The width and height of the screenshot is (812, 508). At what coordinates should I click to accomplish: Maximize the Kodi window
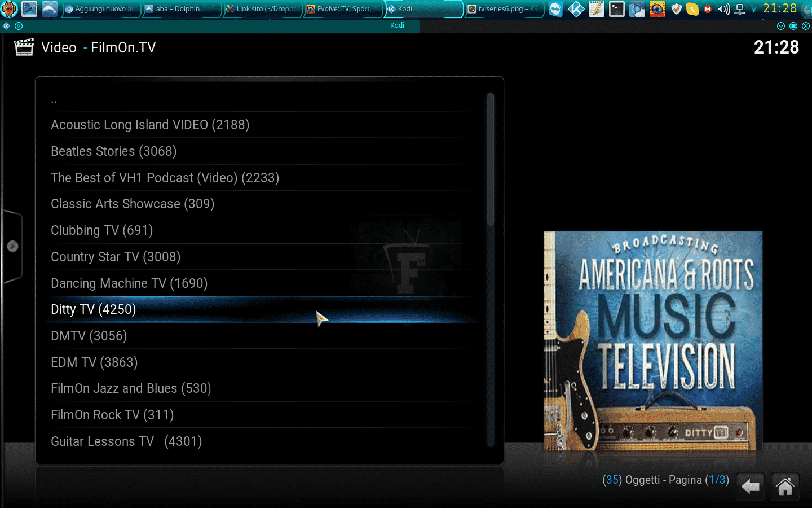pyautogui.click(x=793, y=26)
